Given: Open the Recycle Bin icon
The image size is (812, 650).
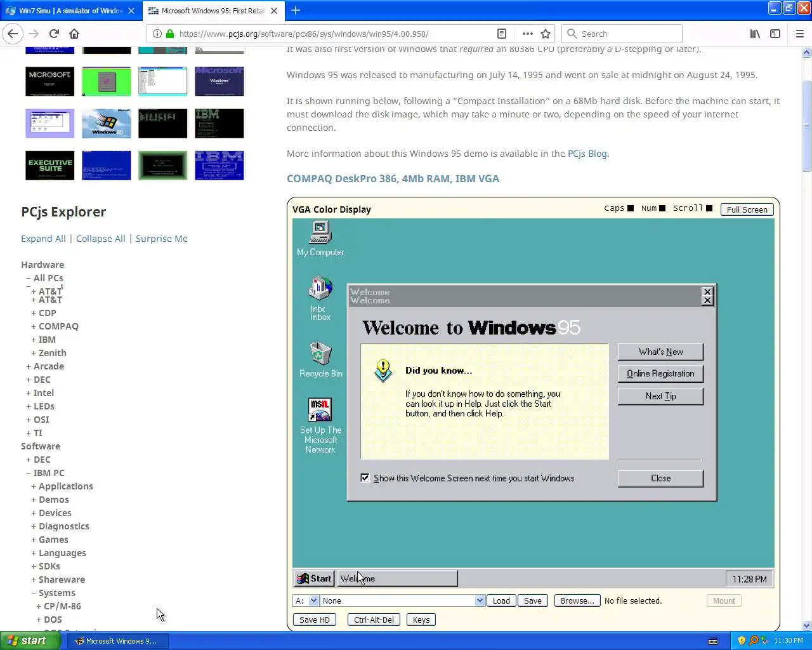Looking at the screenshot, I should (x=320, y=360).
